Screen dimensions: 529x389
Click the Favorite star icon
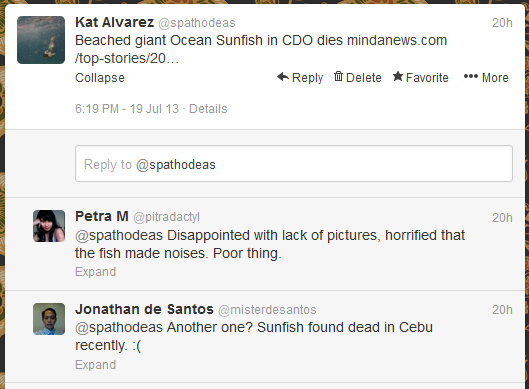(398, 77)
